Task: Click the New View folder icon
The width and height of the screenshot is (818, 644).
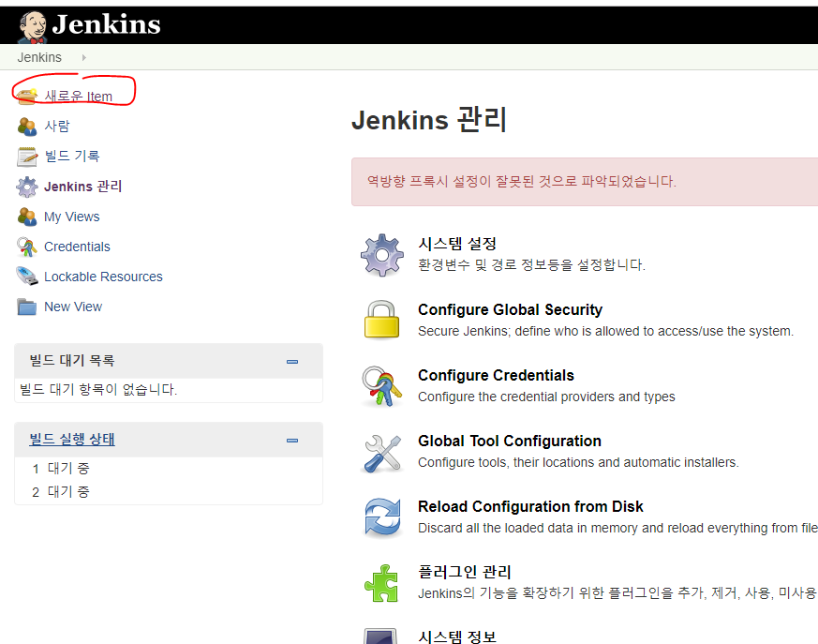Action: click(26, 307)
